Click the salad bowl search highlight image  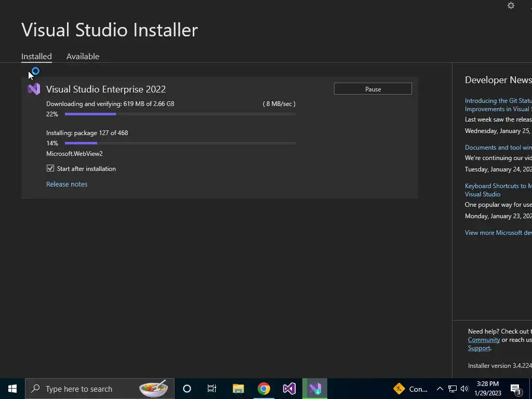154,389
